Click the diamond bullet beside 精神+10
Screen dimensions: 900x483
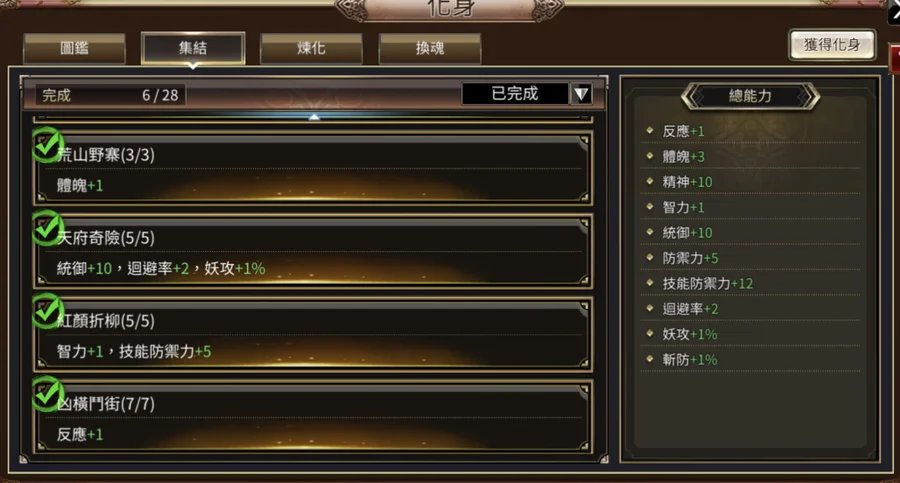(650, 181)
